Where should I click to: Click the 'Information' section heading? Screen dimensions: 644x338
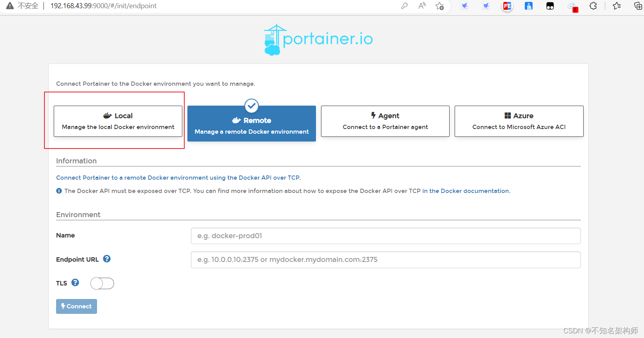click(x=76, y=161)
